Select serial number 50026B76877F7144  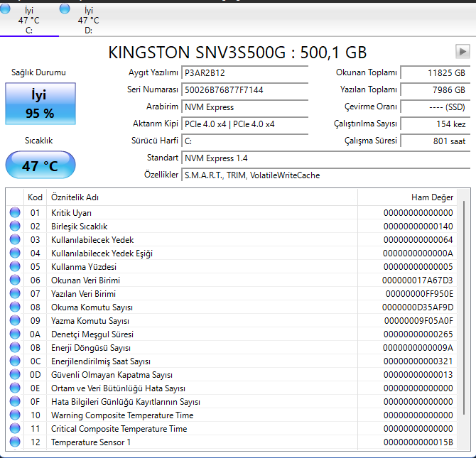[245, 90]
